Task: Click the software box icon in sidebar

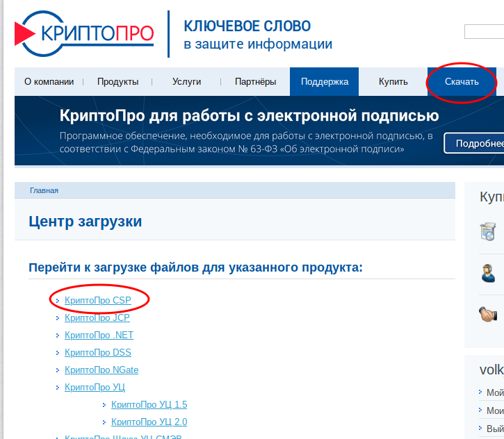Action: coord(488,231)
